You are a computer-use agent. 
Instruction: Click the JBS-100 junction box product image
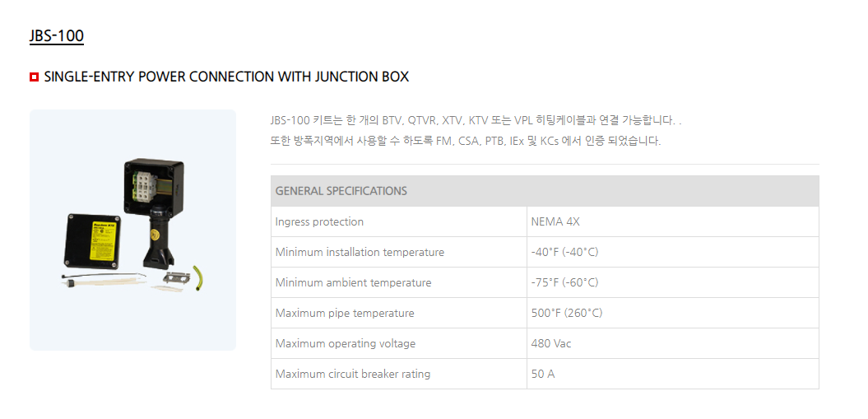coord(132,230)
